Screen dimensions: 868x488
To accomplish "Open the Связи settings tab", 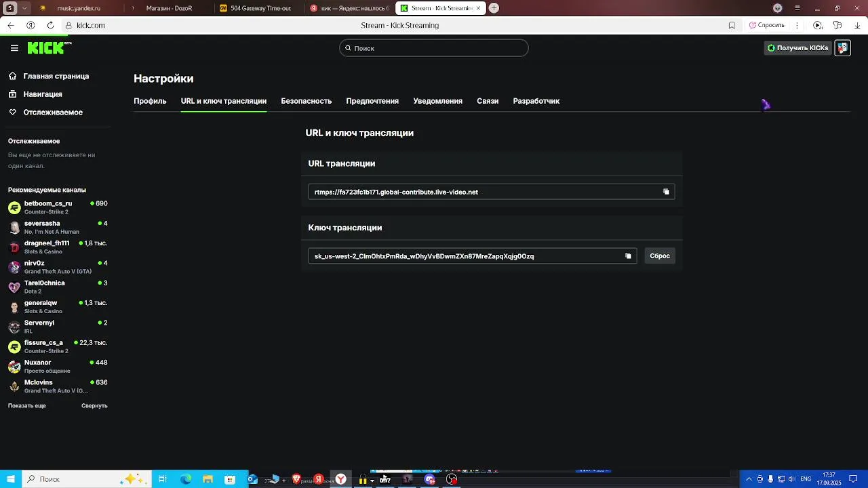I will click(488, 101).
